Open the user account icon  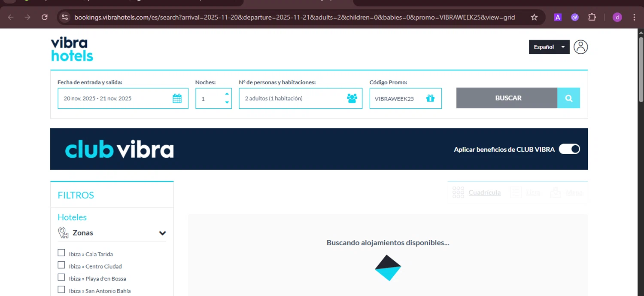click(x=580, y=47)
